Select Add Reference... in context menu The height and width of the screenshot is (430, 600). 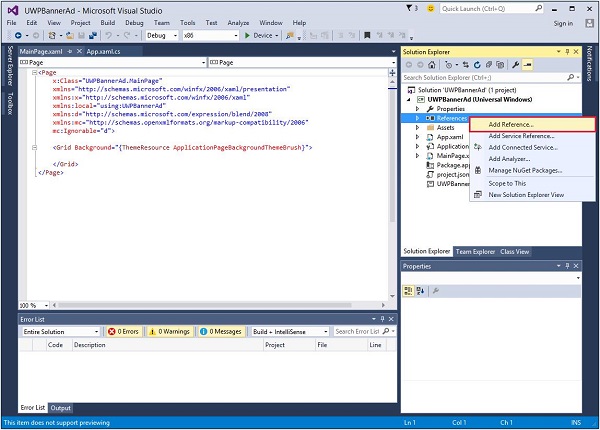pos(510,124)
